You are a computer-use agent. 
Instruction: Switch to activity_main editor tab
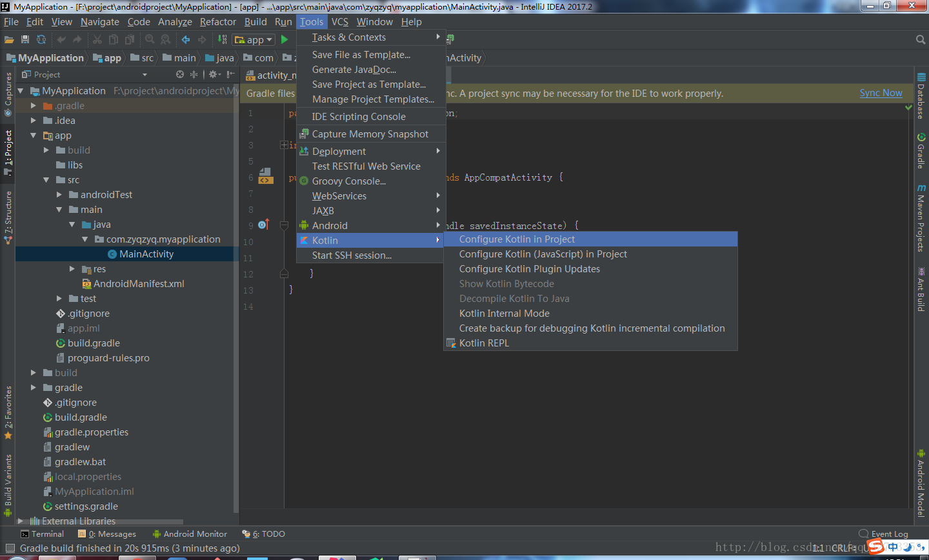[x=271, y=75]
